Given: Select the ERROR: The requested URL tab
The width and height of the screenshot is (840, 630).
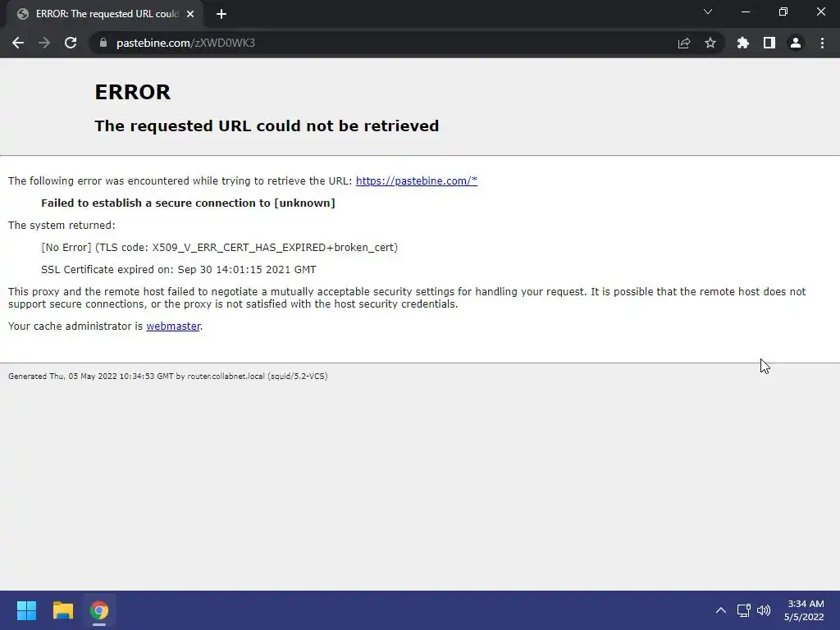Looking at the screenshot, I should tap(105, 14).
